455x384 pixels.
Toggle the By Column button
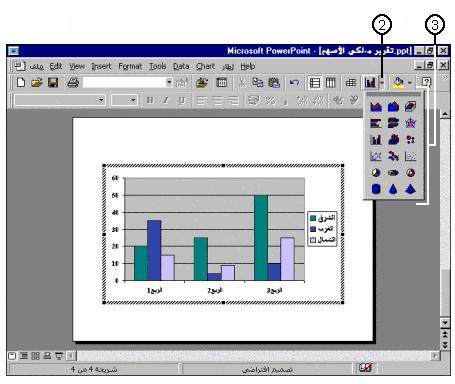(331, 82)
